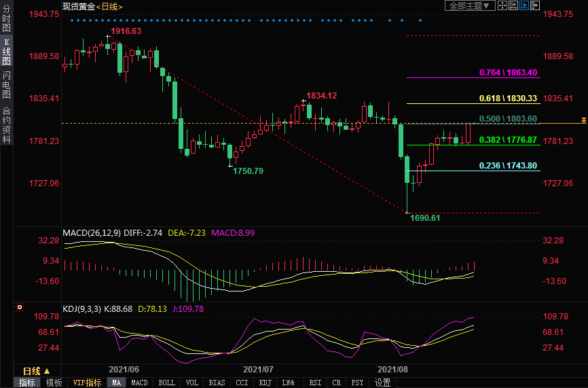Click the crosshair cursor icon in top toolbar
This screenshot has height=388, width=588.
(502, 5)
